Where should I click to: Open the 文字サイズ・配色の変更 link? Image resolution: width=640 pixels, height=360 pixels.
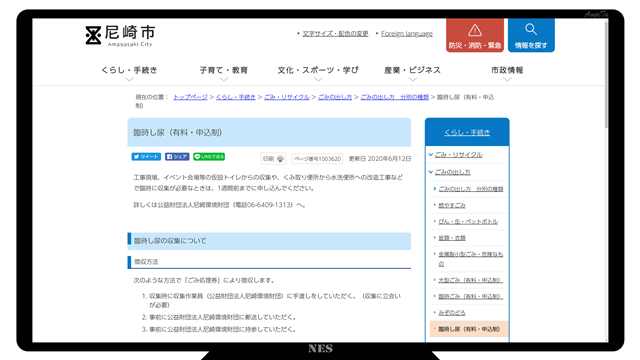(x=335, y=33)
